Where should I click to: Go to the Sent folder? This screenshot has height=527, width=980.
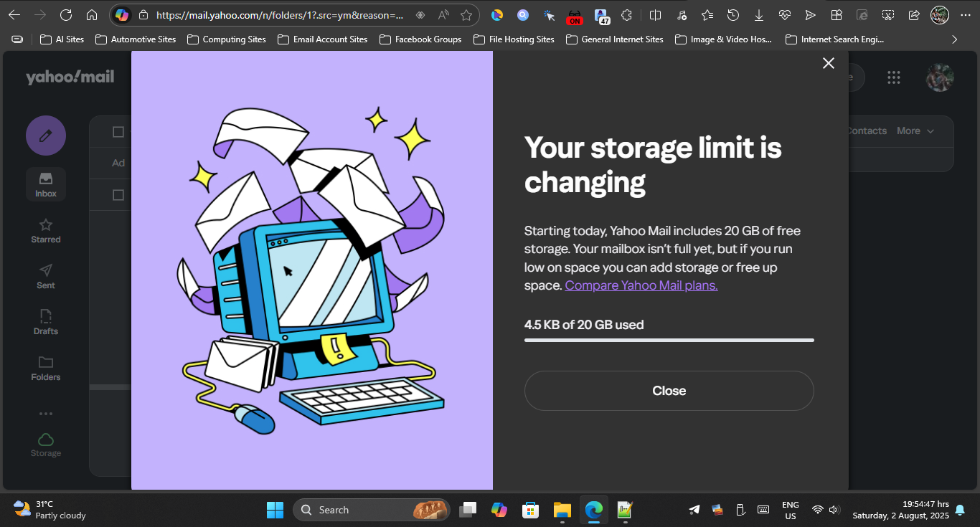coord(46,277)
